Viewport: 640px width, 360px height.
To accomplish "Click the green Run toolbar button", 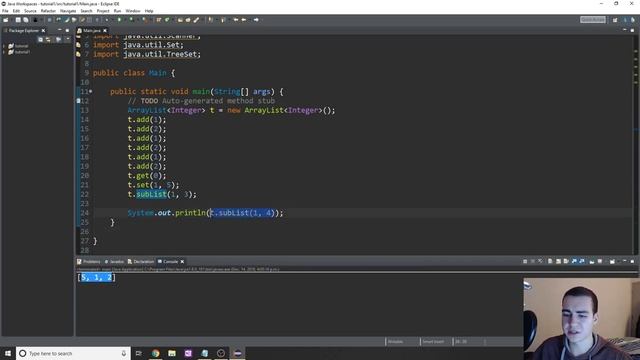I will pos(119,20).
